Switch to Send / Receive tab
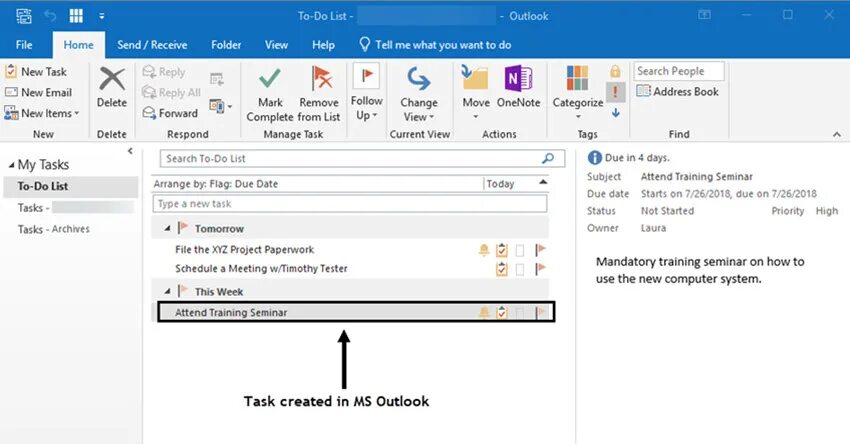Viewport: 850px width, 445px height. pyautogui.click(x=152, y=45)
